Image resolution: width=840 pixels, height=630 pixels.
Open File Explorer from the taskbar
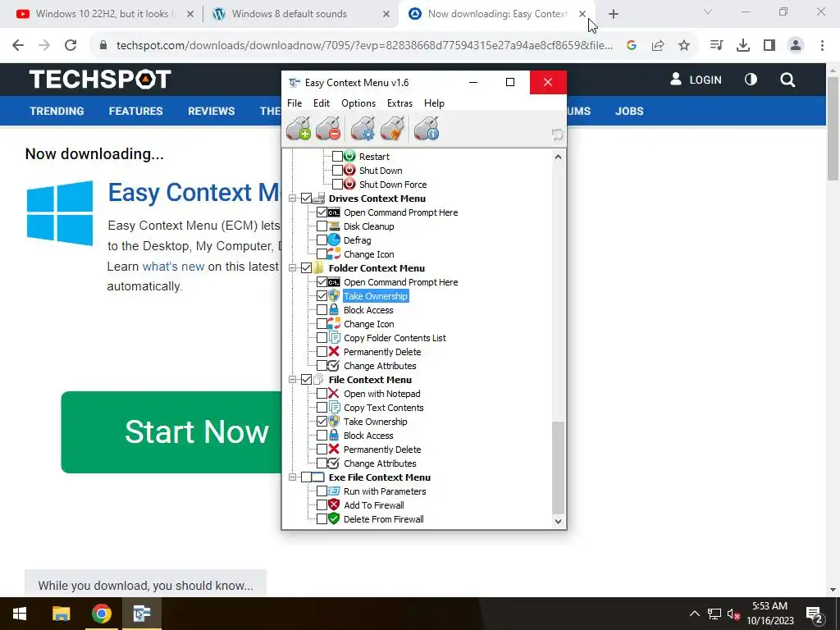coord(61,614)
